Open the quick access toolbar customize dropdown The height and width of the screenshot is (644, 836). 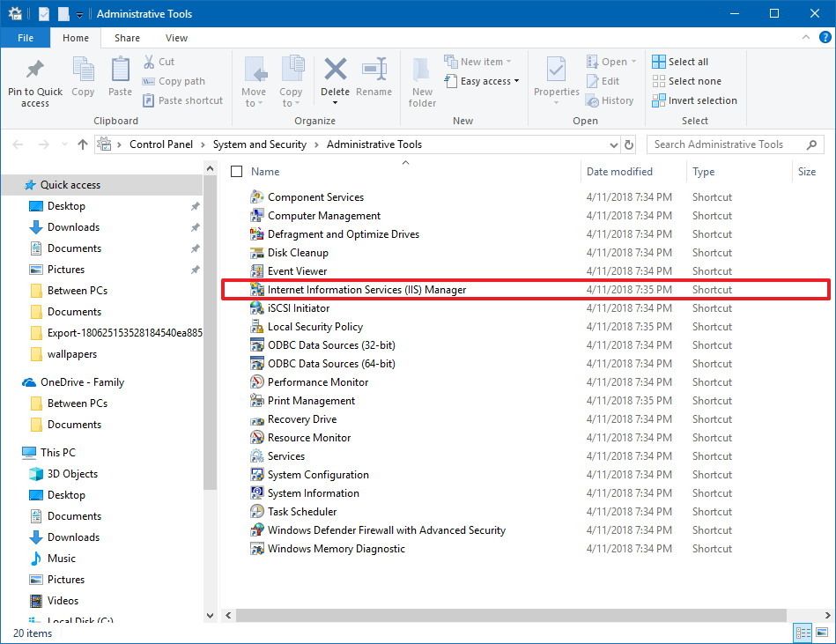pyautogui.click(x=79, y=14)
